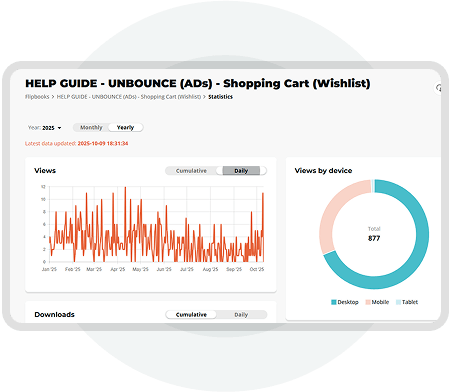Toggle the Desktop legend swatch
The width and height of the screenshot is (450, 392).
334,302
